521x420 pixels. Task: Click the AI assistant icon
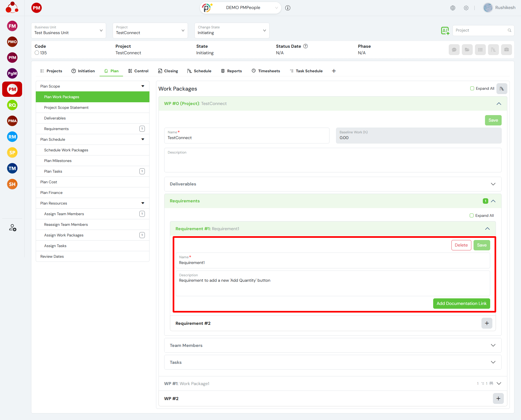[x=445, y=31]
